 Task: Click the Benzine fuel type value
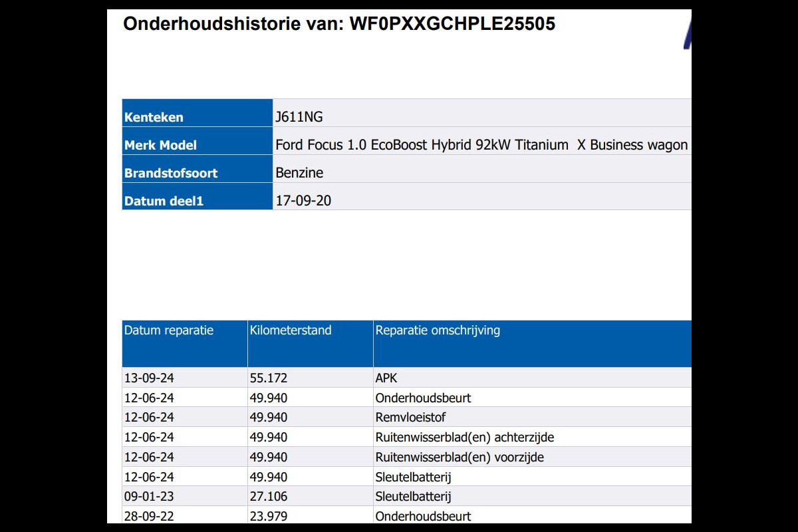(x=299, y=173)
